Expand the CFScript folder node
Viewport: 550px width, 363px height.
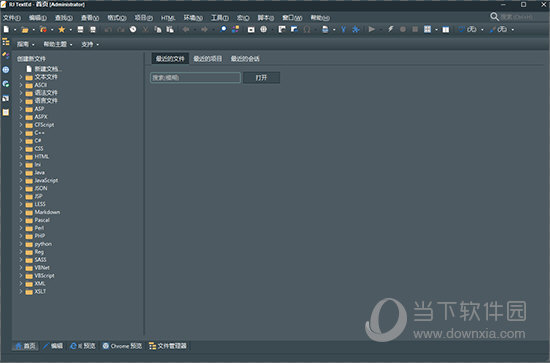tap(21, 125)
